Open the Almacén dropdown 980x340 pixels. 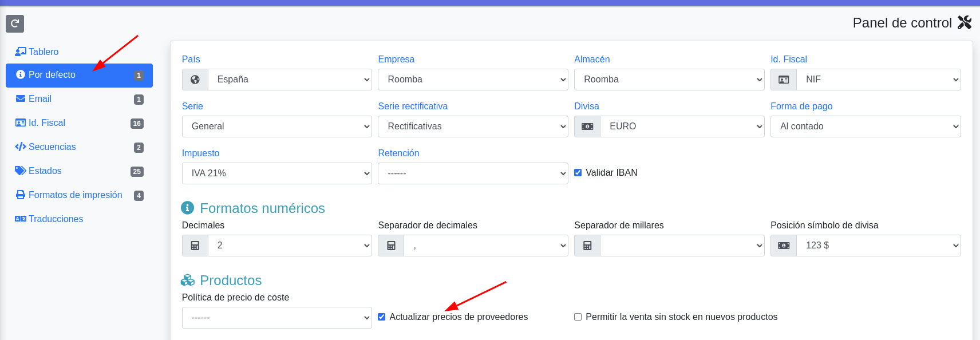tap(669, 80)
